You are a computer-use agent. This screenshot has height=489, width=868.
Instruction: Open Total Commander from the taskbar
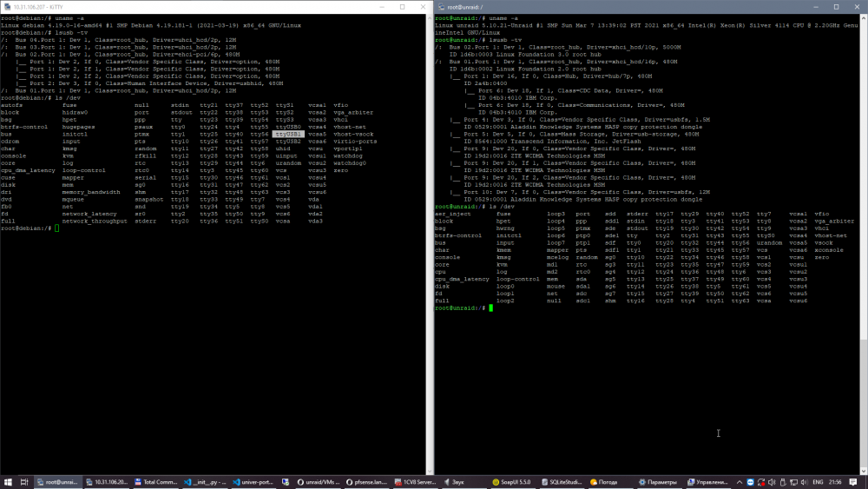point(155,482)
